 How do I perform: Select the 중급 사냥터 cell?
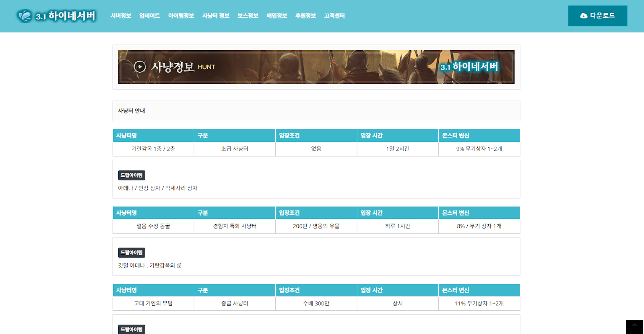pos(235,303)
